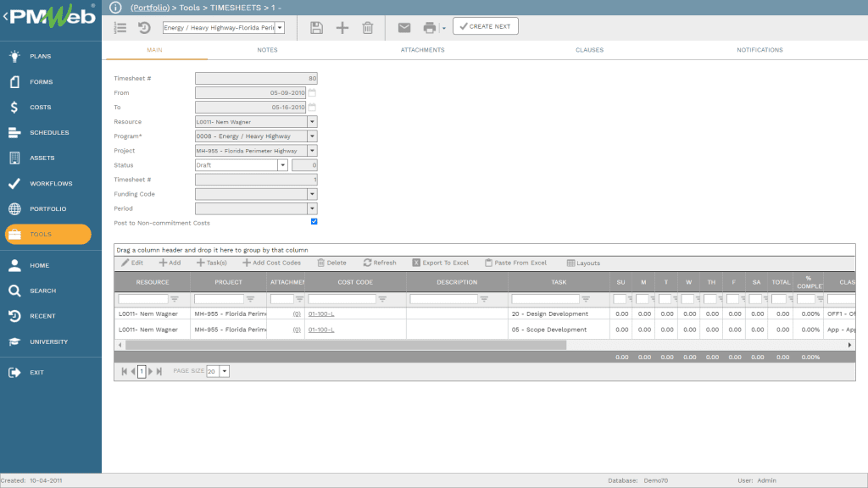The height and width of the screenshot is (488, 868).
Task: Click Exit in the sidebar
Action: tap(36, 373)
